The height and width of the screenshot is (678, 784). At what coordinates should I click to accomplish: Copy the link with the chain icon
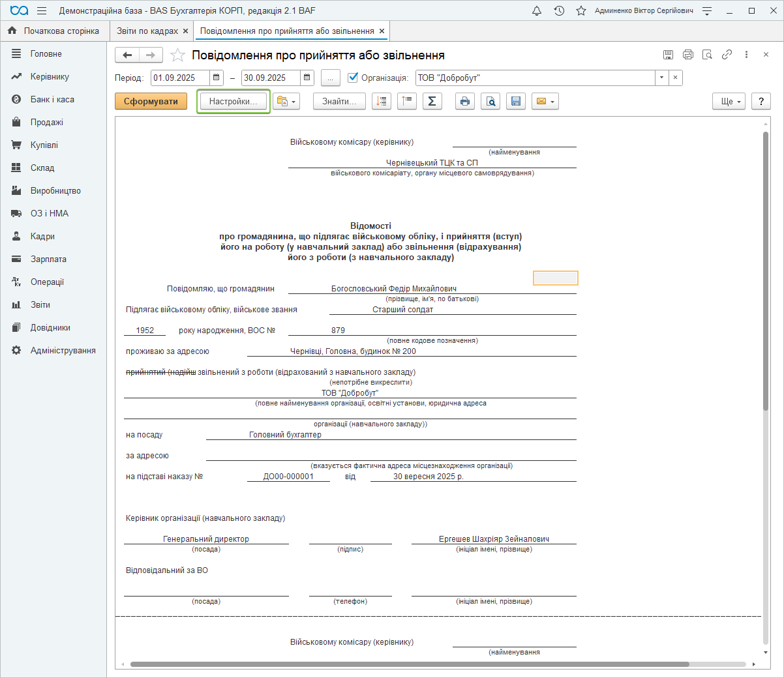(727, 55)
